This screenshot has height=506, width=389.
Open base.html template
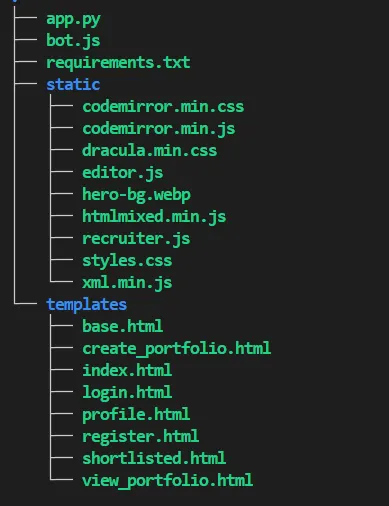point(123,326)
